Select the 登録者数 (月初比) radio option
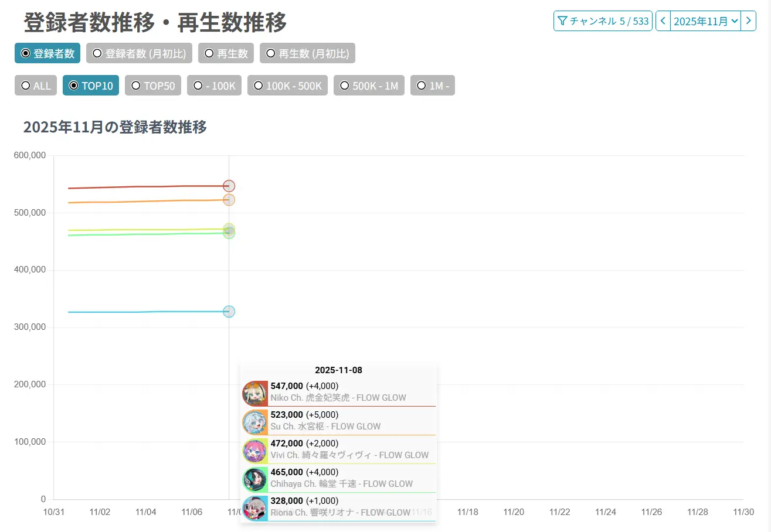This screenshot has width=771, height=532. pos(139,53)
